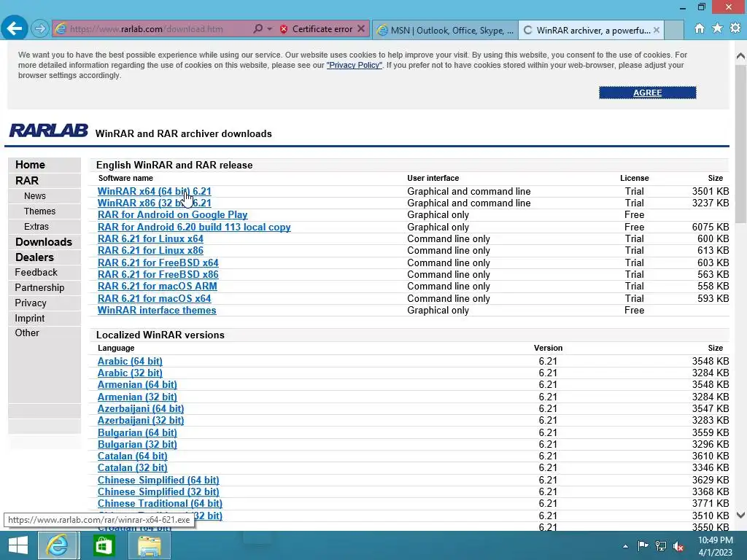Click scrollbar down arrow
The height and width of the screenshot is (560, 747).
point(740,516)
